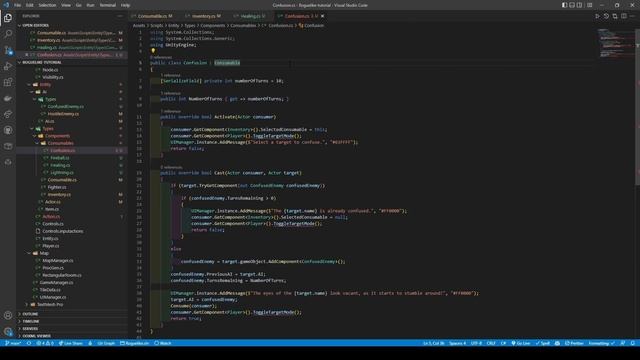This screenshot has height=360, width=640.
Task: Open Git Graph from the status bar
Action: click(106, 343)
